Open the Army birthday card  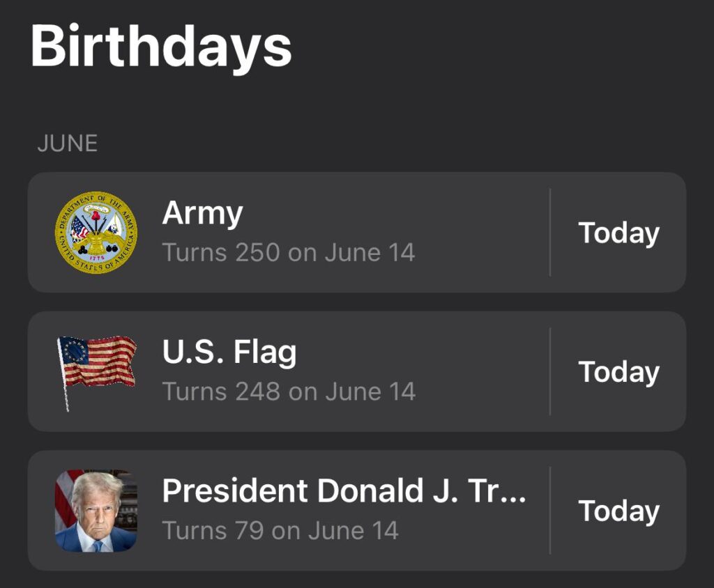point(357,232)
